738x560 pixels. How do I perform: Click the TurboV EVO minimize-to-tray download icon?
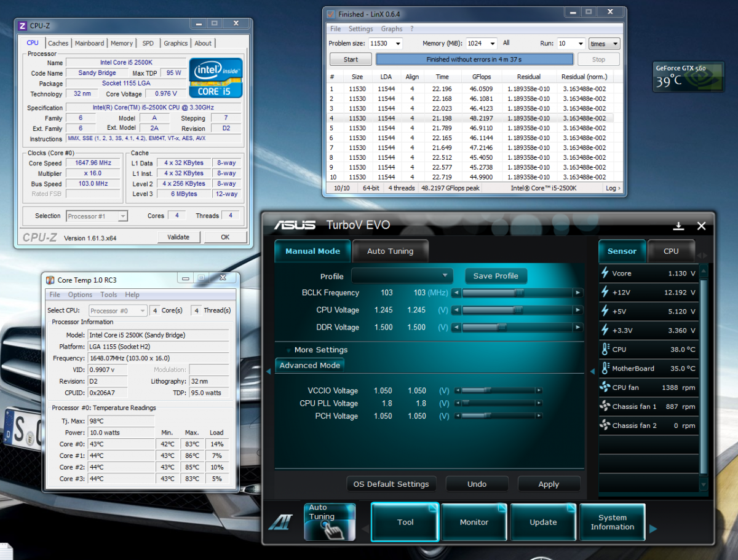click(678, 226)
